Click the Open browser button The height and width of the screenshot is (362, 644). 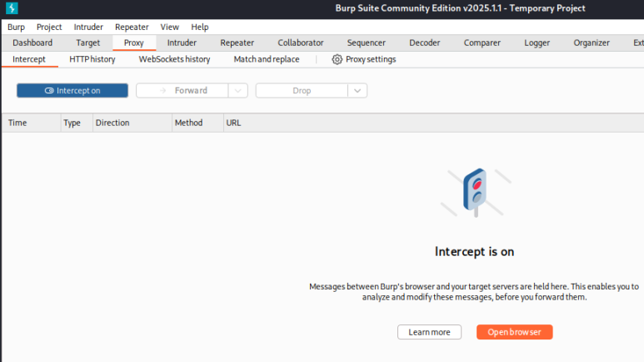point(515,332)
